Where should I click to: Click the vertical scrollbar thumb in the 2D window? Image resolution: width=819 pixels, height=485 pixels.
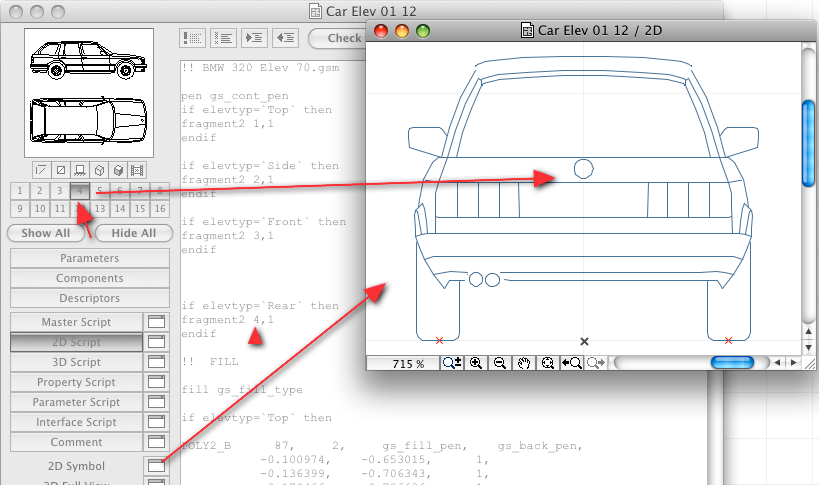coord(808,143)
